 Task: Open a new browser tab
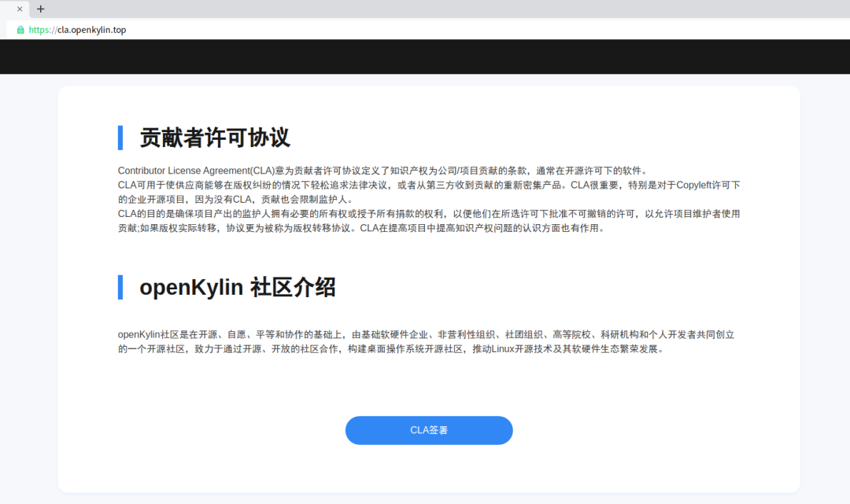pyautogui.click(x=41, y=9)
